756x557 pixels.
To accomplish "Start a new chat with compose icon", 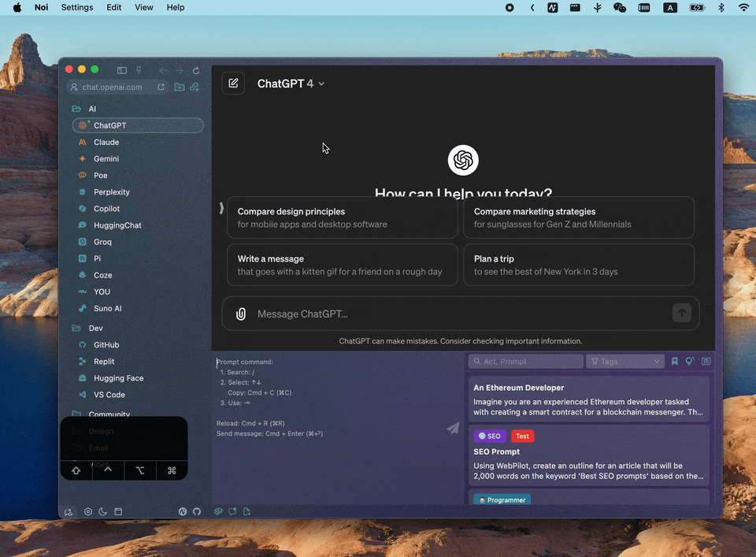I will point(233,84).
